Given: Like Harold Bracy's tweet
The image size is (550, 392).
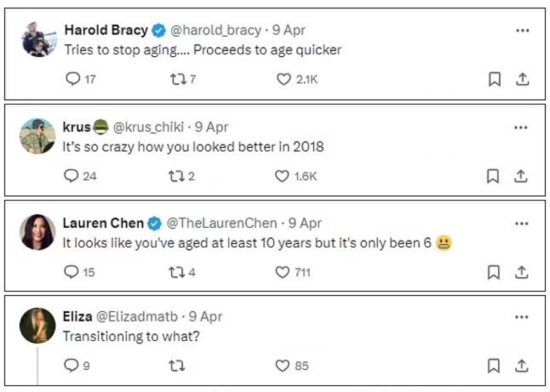Looking at the screenshot, I should click(x=284, y=79).
